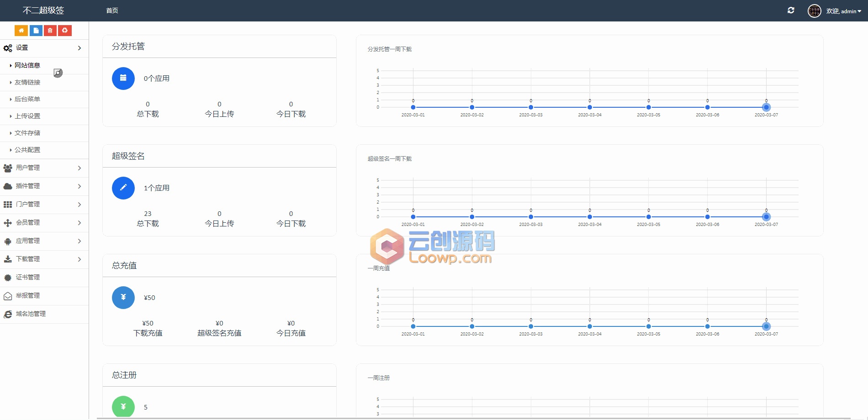Click the horizontal scrollbar at page bottom
868x420 pixels.
point(473,418)
